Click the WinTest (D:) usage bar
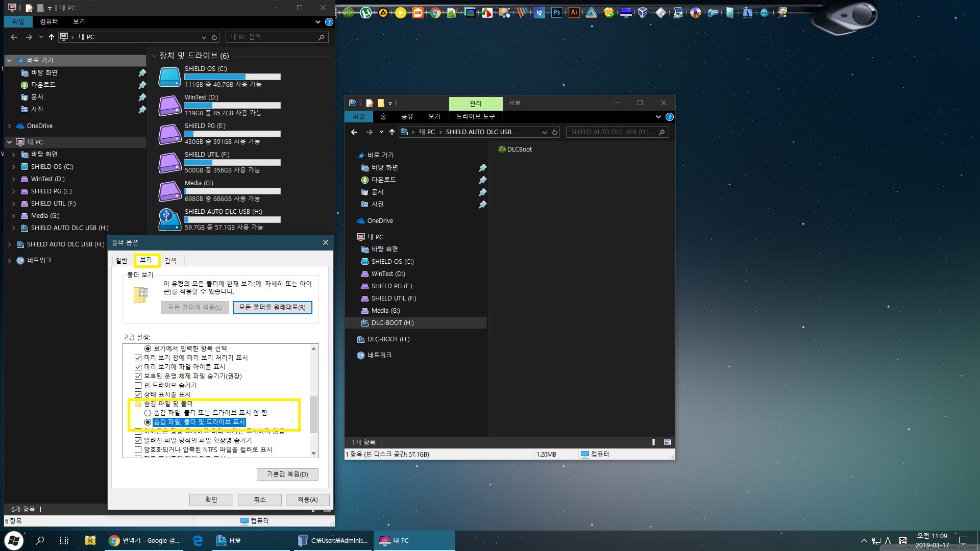 coord(232,106)
